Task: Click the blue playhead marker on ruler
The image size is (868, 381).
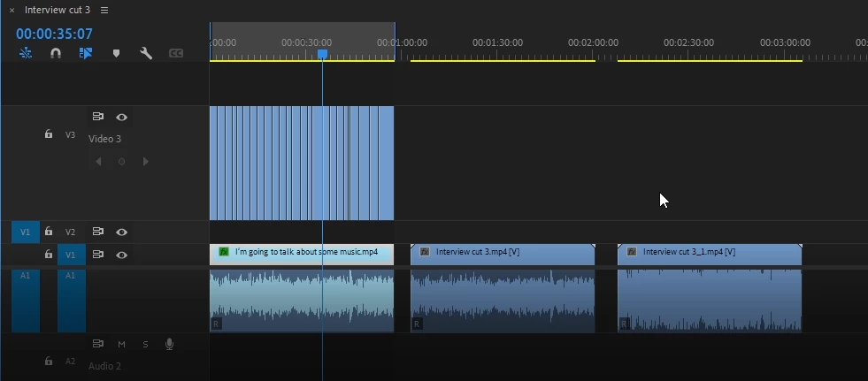Action: pos(322,54)
